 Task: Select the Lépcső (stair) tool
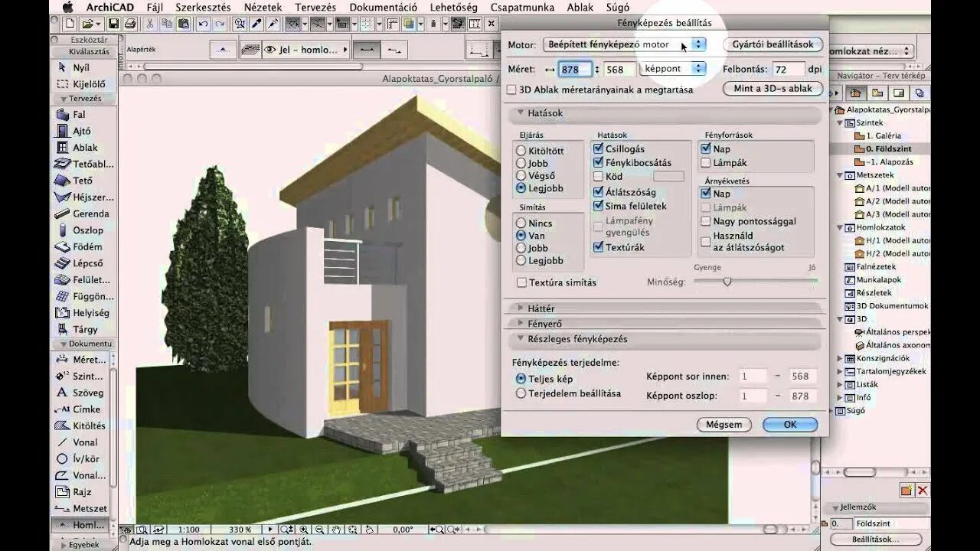click(82, 263)
